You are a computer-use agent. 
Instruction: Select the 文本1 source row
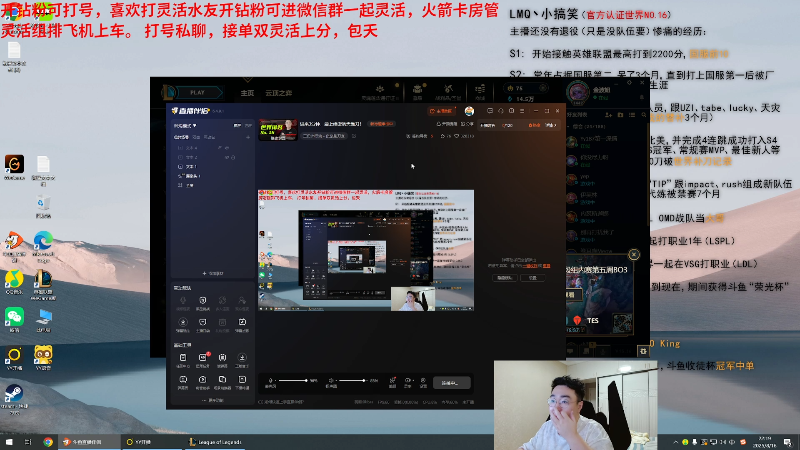click(212, 166)
